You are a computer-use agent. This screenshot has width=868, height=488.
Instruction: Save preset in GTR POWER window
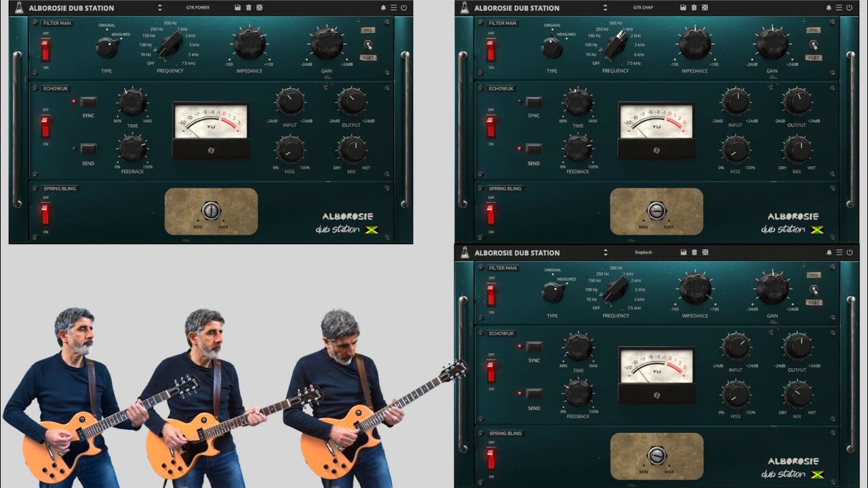237,7
